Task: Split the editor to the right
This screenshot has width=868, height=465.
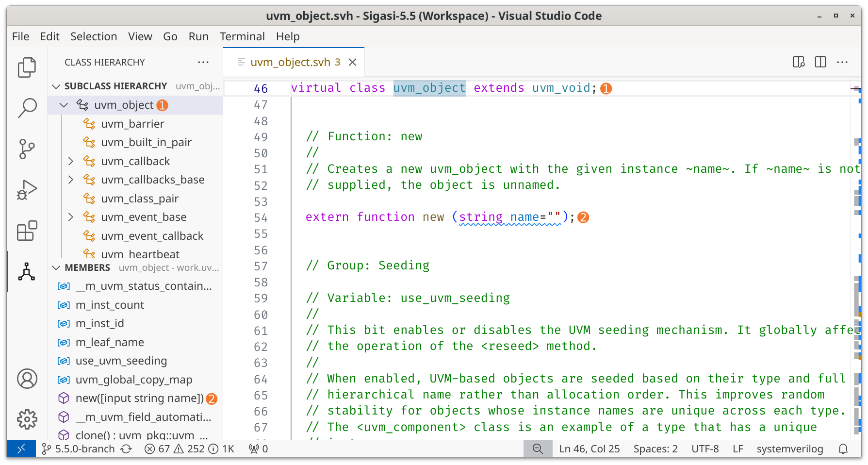Action: click(820, 62)
